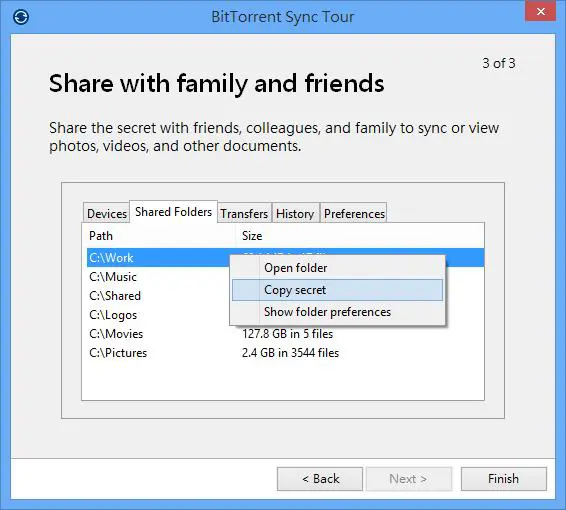
Task: Sort list by Path column header
Action: [x=159, y=236]
